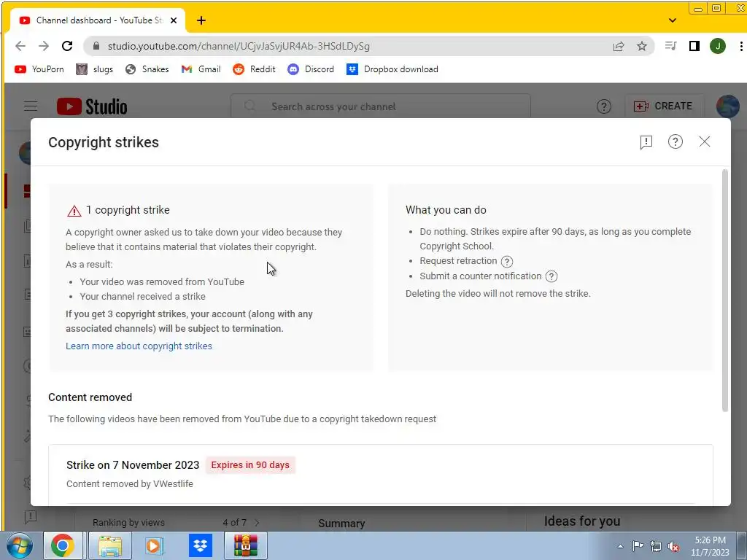Click the taskbar clock 5:26 PM

[x=710, y=540]
